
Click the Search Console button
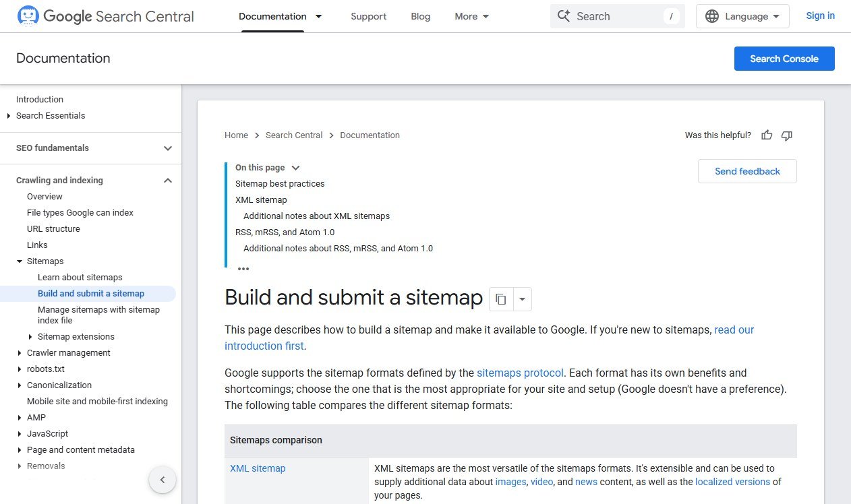coord(784,59)
